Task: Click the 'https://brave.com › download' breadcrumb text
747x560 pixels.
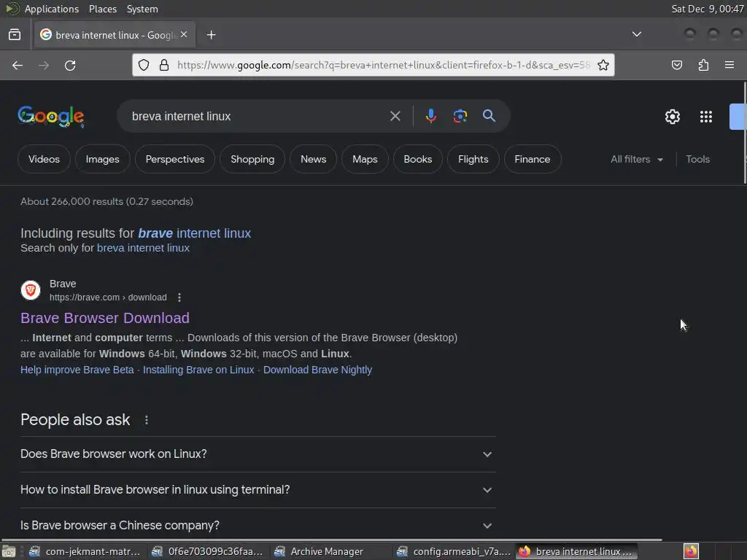Action: (108, 297)
